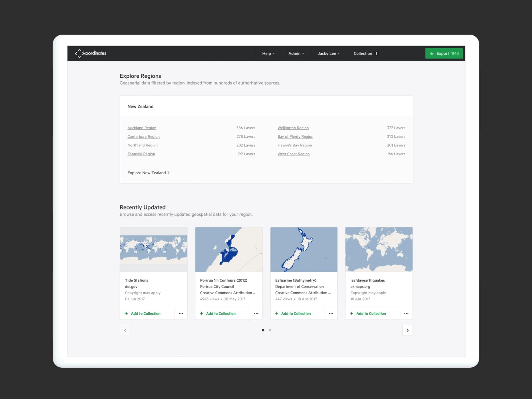
Task: Add Estuarine (Bathymetry) to Collection
Action: (x=293, y=314)
